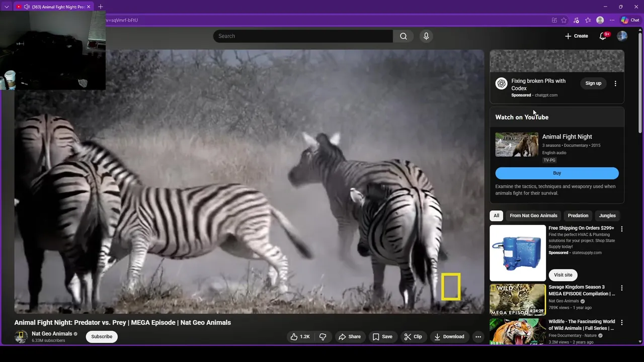Select the All filter chip
The image size is (644, 362).
point(496,216)
